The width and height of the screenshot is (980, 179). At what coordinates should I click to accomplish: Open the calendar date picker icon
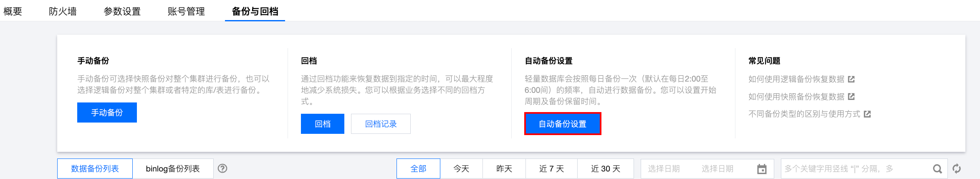[x=762, y=169]
